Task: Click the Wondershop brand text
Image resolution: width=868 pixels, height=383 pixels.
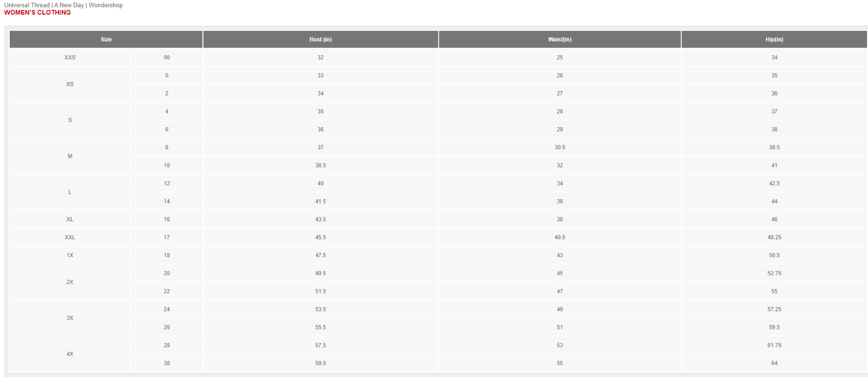Action: (x=106, y=5)
